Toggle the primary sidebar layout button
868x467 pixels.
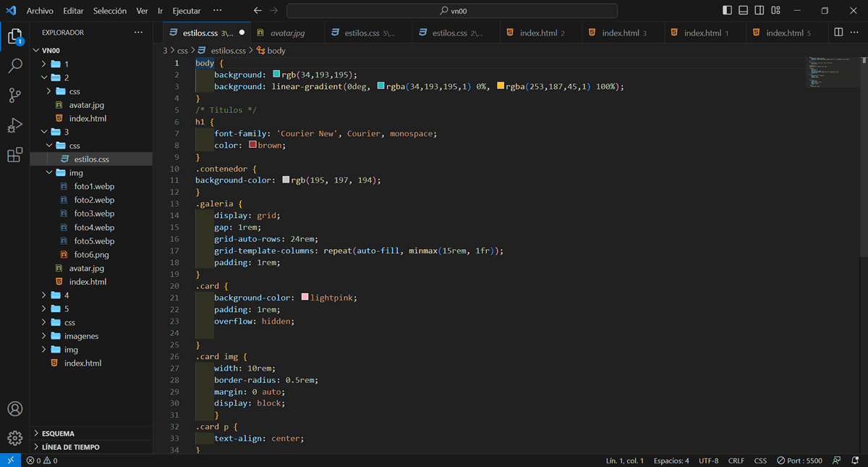tap(727, 11)
